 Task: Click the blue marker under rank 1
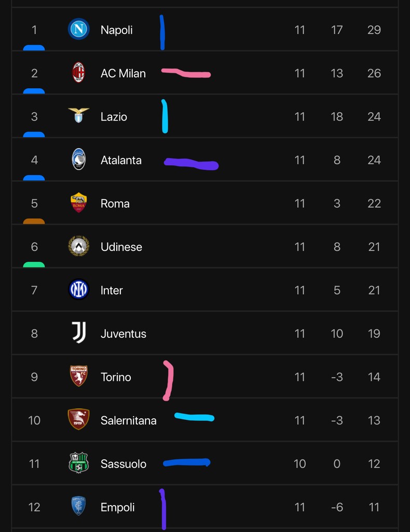click(34, 48)
